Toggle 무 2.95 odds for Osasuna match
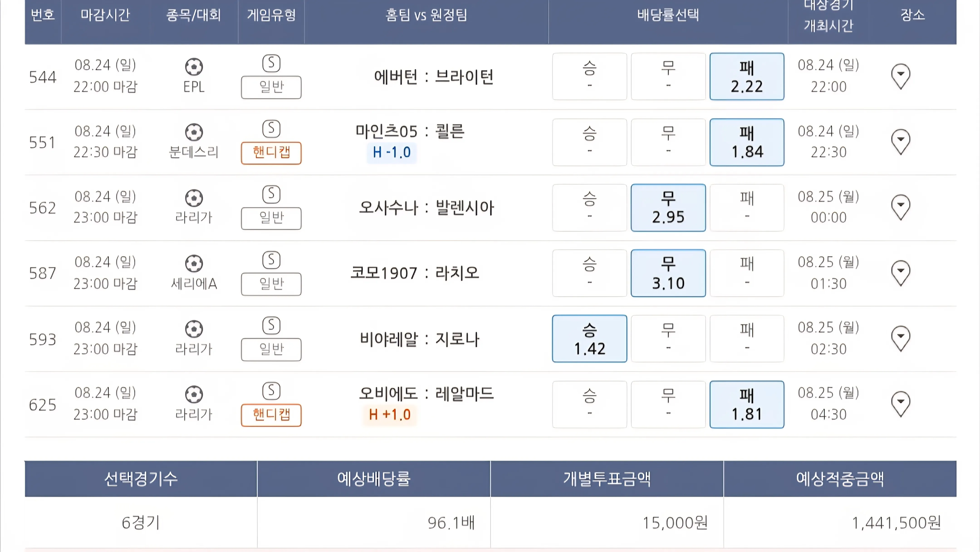The width and height of the screenshot is (980, 552). 668,208
